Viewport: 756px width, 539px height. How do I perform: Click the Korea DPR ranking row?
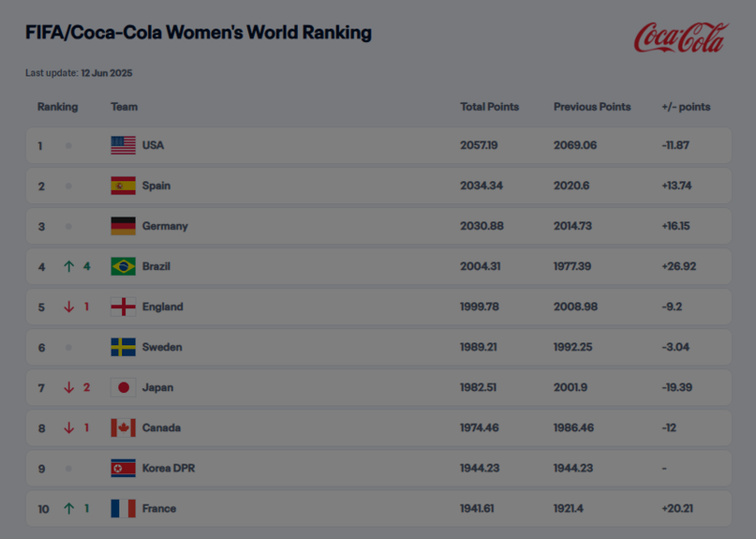point(379,468)
